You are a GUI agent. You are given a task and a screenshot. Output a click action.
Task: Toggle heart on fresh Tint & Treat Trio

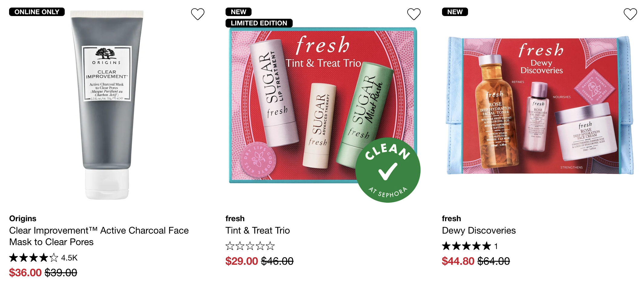coord(414,14)
